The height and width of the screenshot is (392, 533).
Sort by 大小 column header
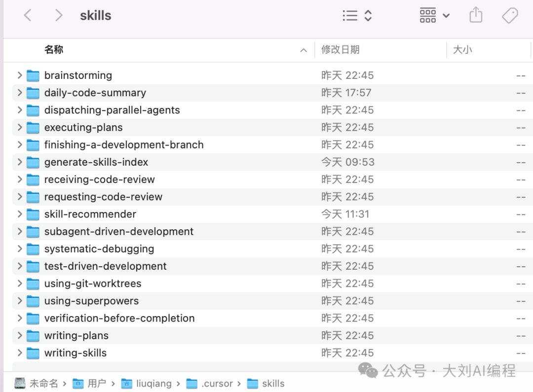point(462,50)
